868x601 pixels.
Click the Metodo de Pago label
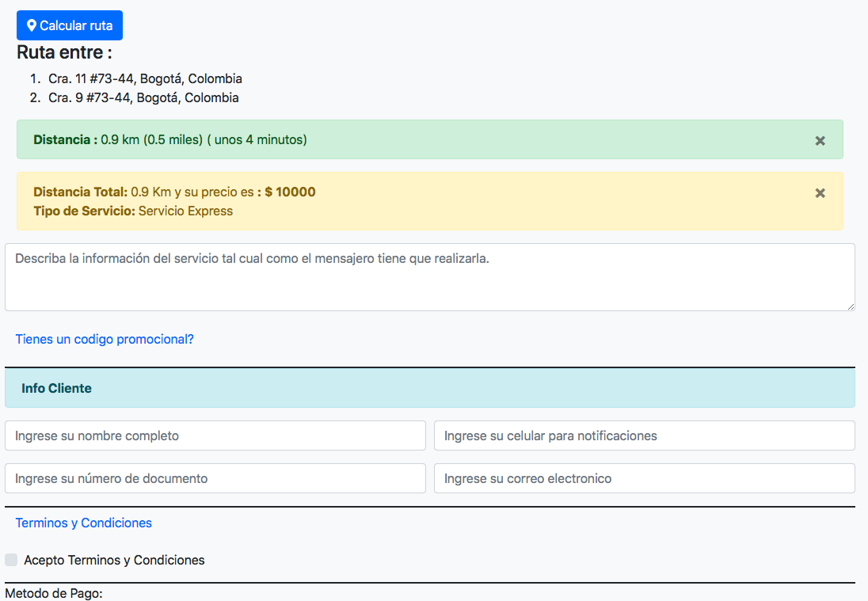(x=54, y=592)
